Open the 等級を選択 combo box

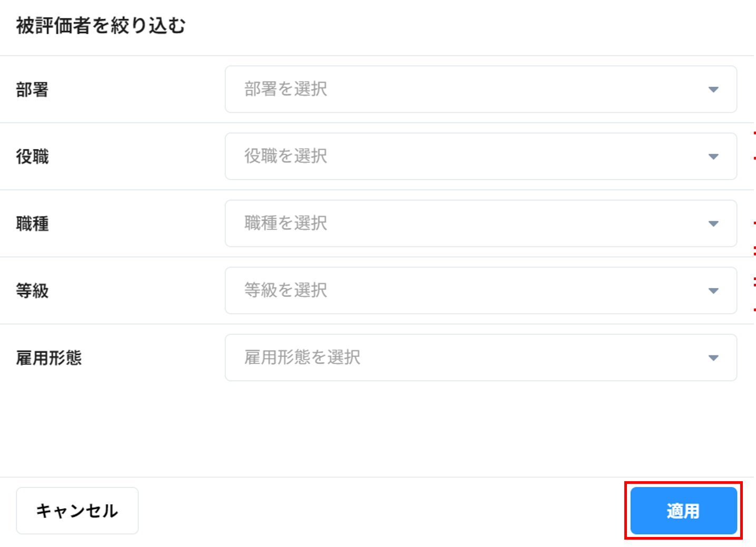[x=464, y=291]
